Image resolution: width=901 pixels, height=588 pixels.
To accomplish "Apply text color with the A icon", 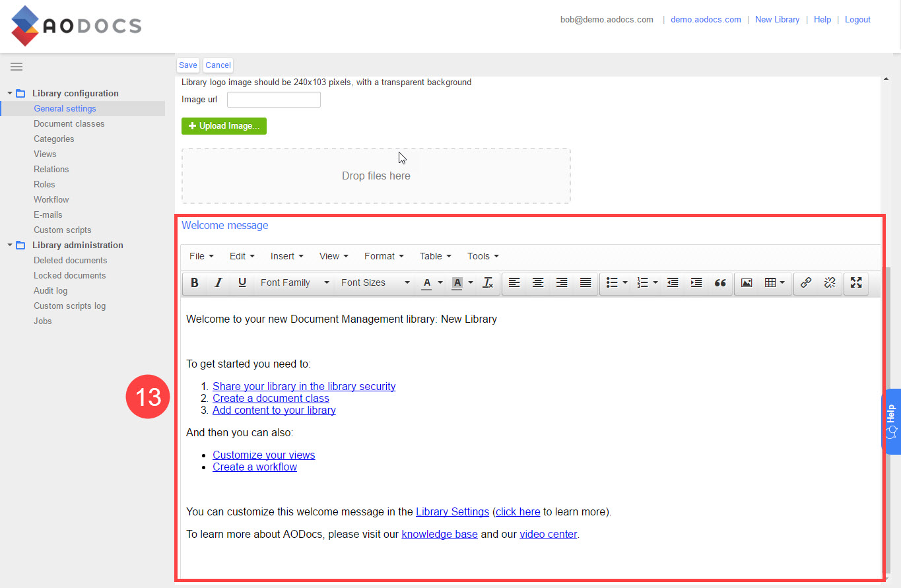I will (x=427, y=282).
